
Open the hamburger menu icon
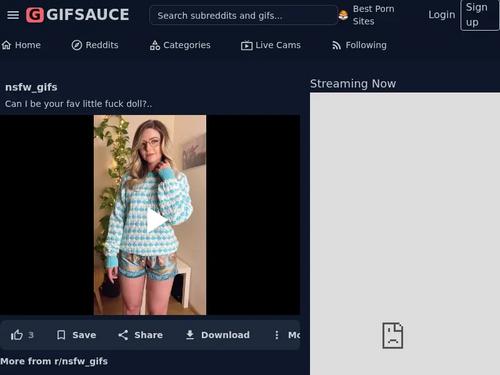point(13,15)
